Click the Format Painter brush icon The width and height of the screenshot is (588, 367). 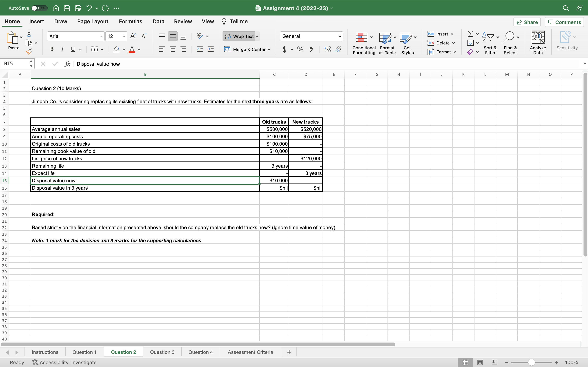point(29,51)
